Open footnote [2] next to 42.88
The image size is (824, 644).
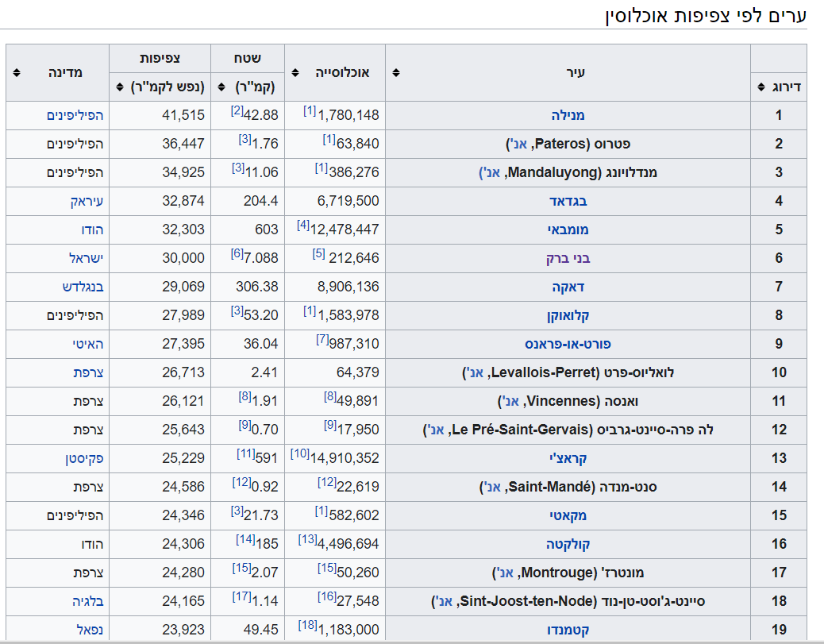(237, 110)
